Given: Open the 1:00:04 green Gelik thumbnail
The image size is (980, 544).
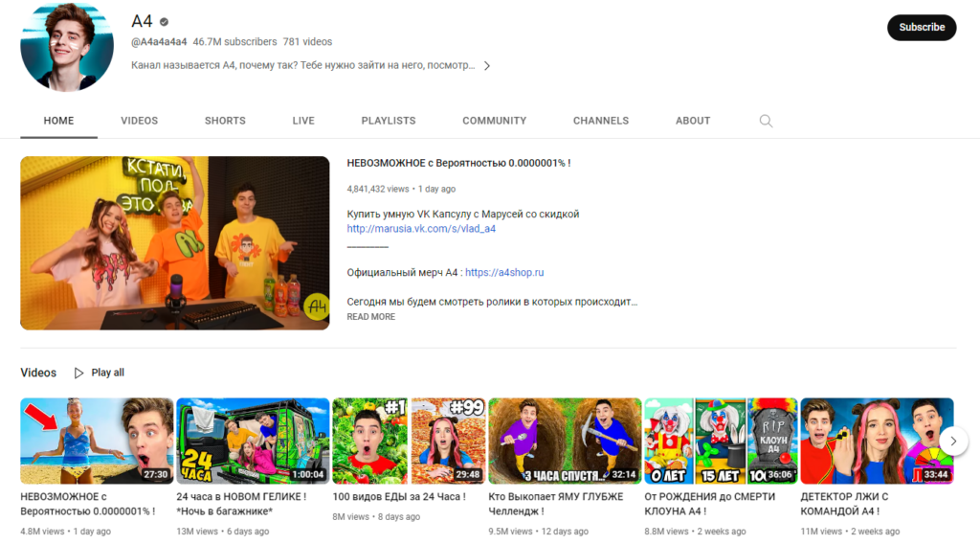Looking at the screenshot, I should pos(253,441).
